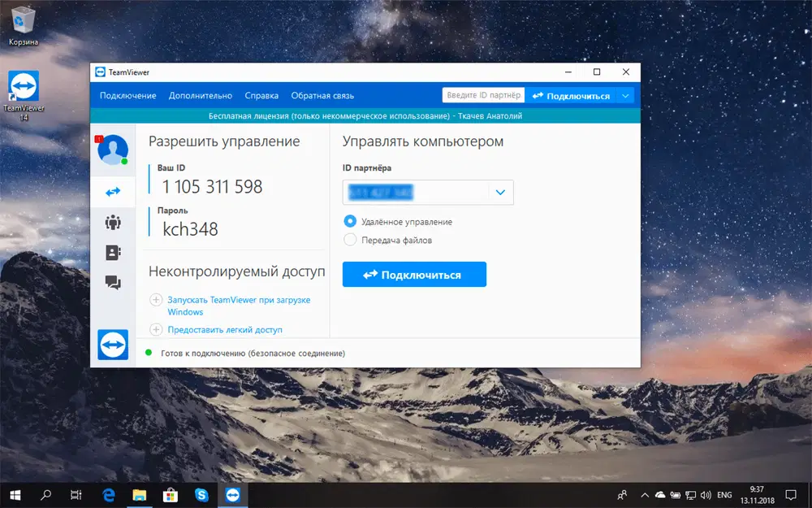Expand the ID партнёра dropdown arrow

(x=500, y=193)
